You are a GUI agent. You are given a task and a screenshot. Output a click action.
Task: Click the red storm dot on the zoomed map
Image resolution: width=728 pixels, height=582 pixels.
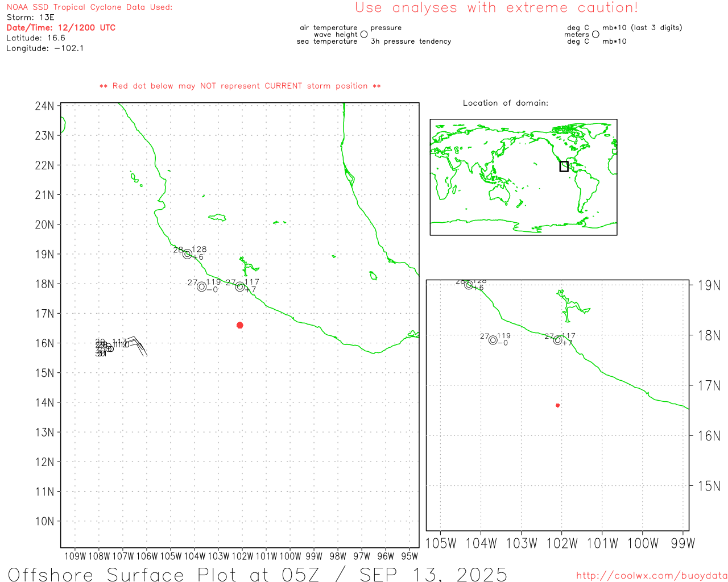[x=557, y=405]
